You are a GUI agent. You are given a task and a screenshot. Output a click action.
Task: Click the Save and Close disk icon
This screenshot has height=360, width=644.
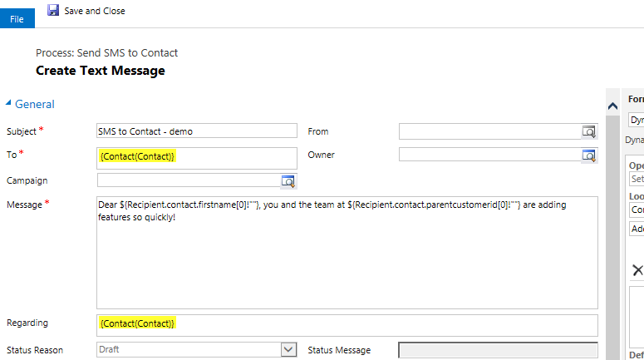tap(53, 10)
